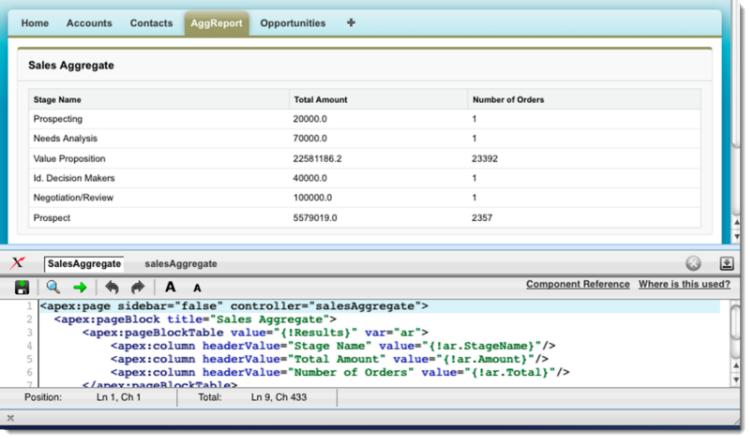Select the Contacts tab
The width and height of the screenshot is (750, 439).
[150, 23]
